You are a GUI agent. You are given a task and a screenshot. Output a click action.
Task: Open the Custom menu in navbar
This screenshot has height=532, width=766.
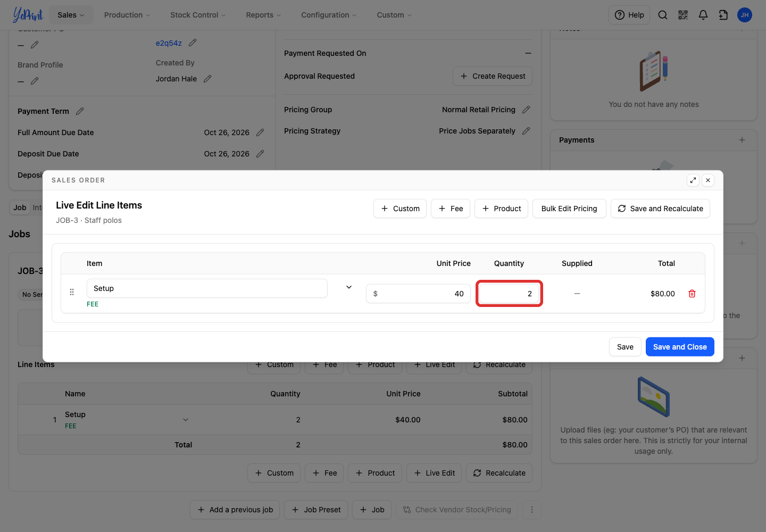point(394,15)
